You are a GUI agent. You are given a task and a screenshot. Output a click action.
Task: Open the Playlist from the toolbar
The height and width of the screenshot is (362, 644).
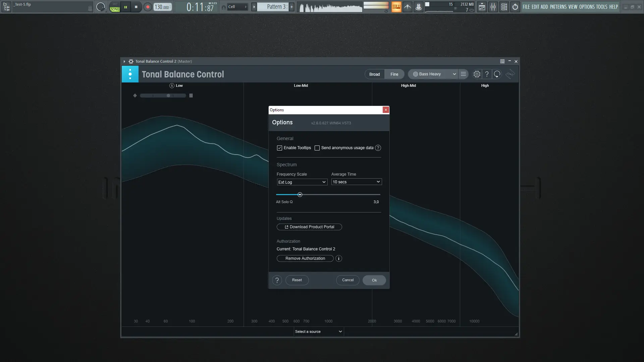(482, 7)
